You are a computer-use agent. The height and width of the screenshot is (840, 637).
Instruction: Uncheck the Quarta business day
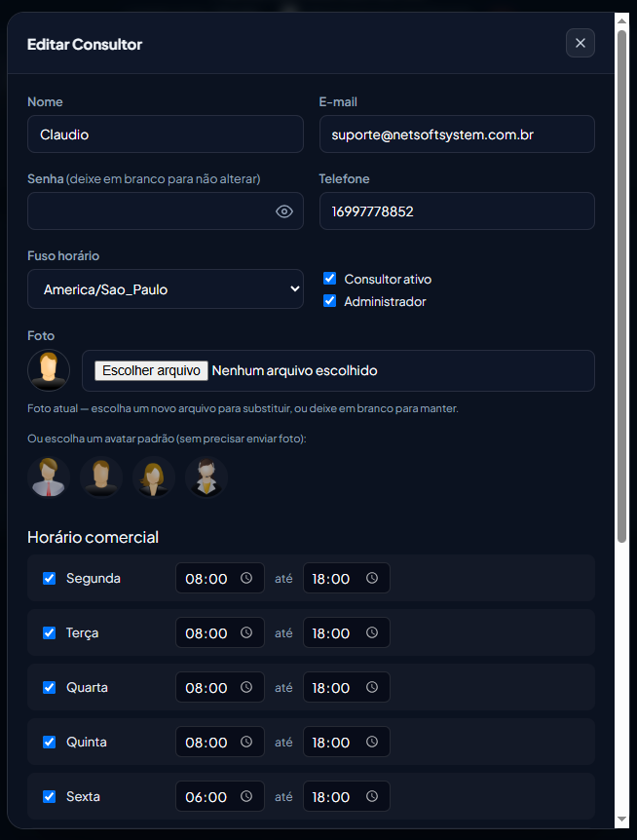[50, 688]
